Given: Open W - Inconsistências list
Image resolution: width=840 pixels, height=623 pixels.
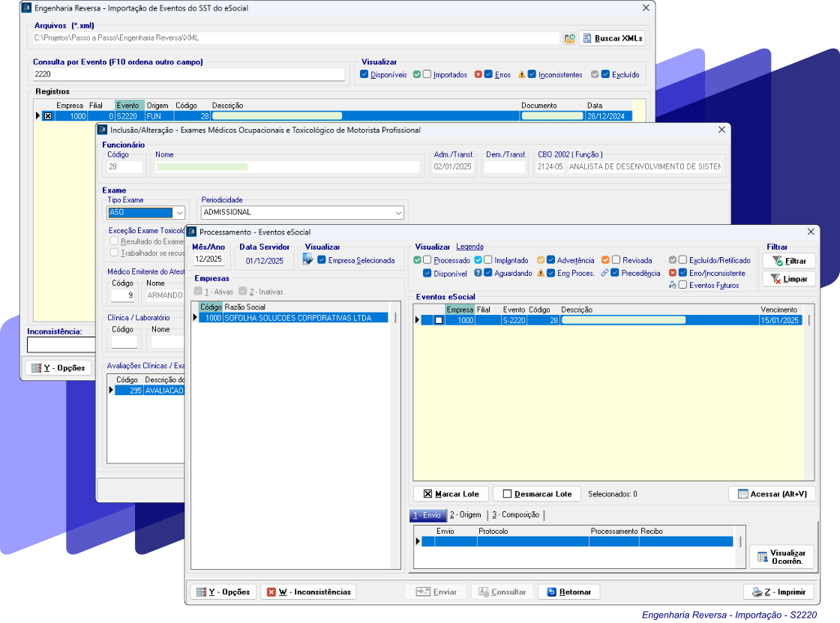Looking at the screenshot, I should (308, 592).
